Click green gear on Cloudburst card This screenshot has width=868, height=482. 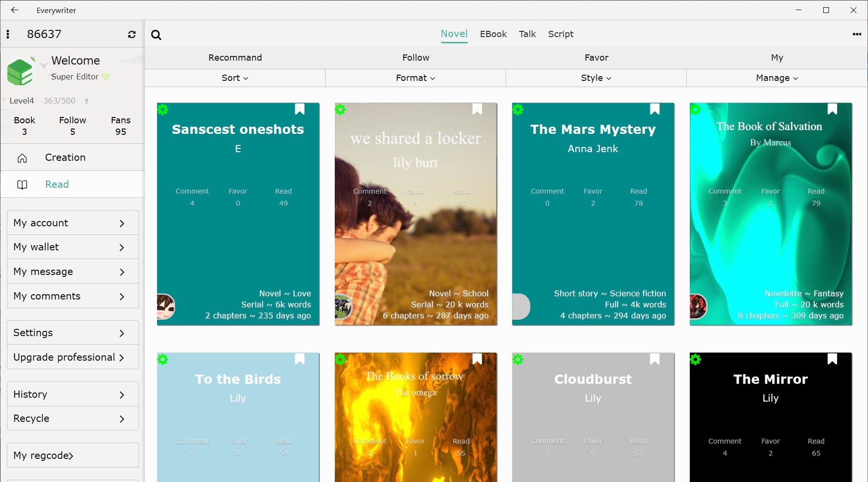[x=518, y=359]
